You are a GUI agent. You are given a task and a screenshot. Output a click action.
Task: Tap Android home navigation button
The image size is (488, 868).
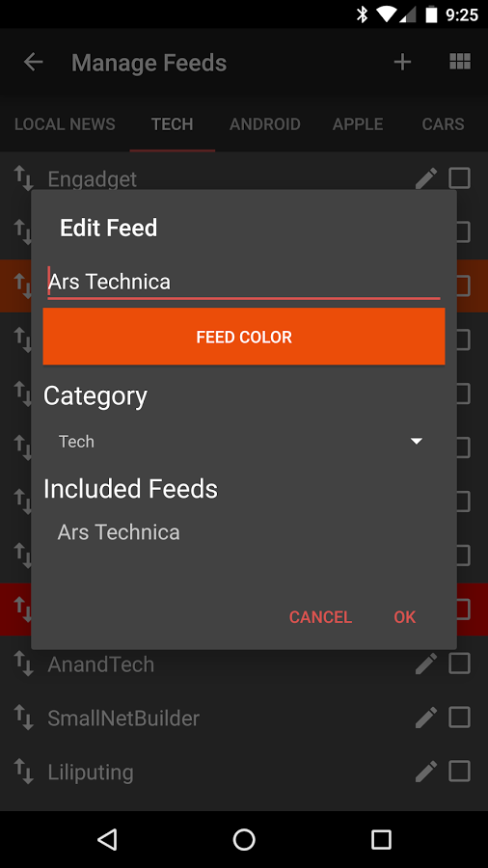pyautogui.click(x=243, y=839)
